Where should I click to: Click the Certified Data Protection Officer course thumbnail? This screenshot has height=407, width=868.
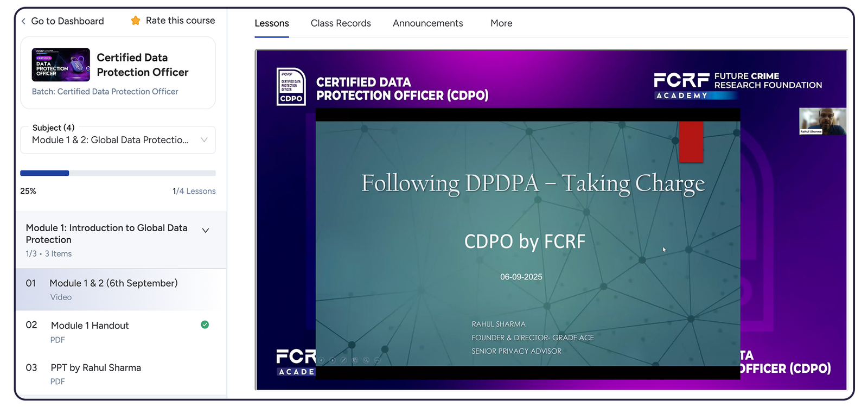click(61, 65)
